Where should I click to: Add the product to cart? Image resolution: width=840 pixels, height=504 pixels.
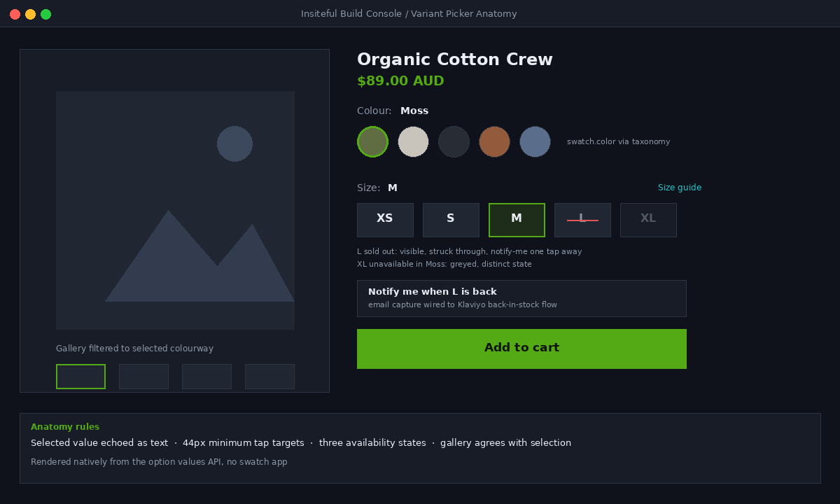pos(521,349)
